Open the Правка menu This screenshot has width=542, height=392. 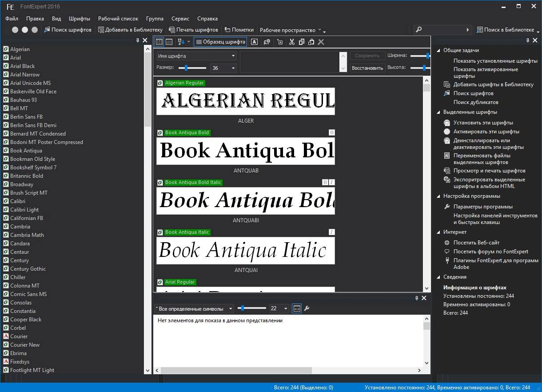pos(35,19)
